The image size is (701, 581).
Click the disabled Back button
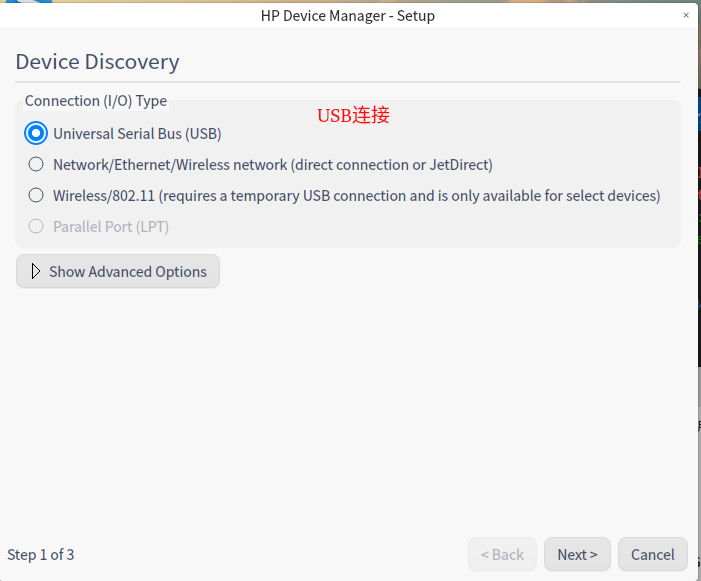coord(502,554)
